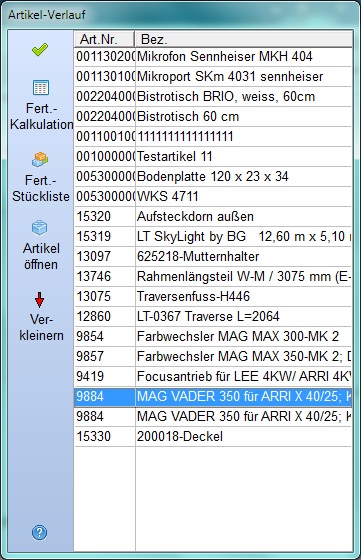Select row Testartikel 11
Viewport: 361px width, 560px height.
pyautogui.click(x=213, y=156)
